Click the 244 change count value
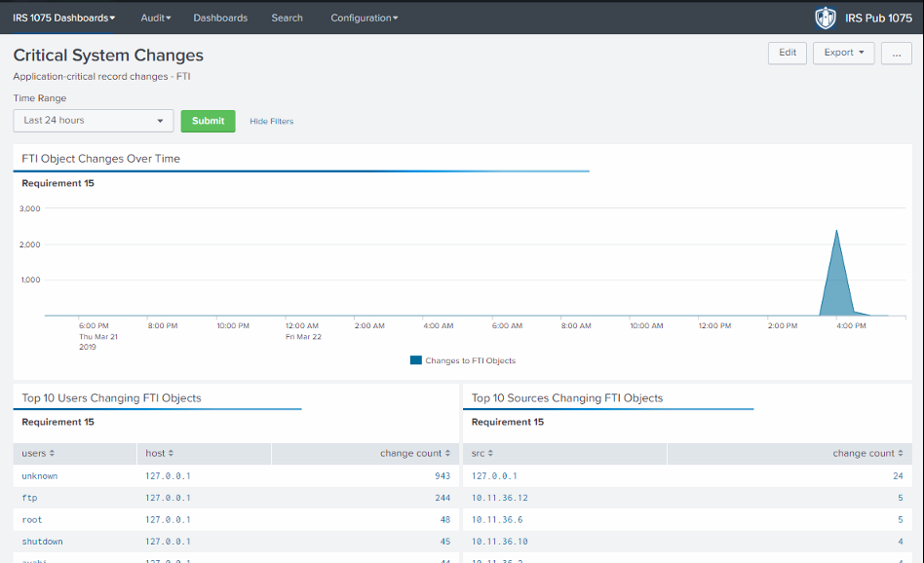Viewport: 924px width, 563px height. 443,498
